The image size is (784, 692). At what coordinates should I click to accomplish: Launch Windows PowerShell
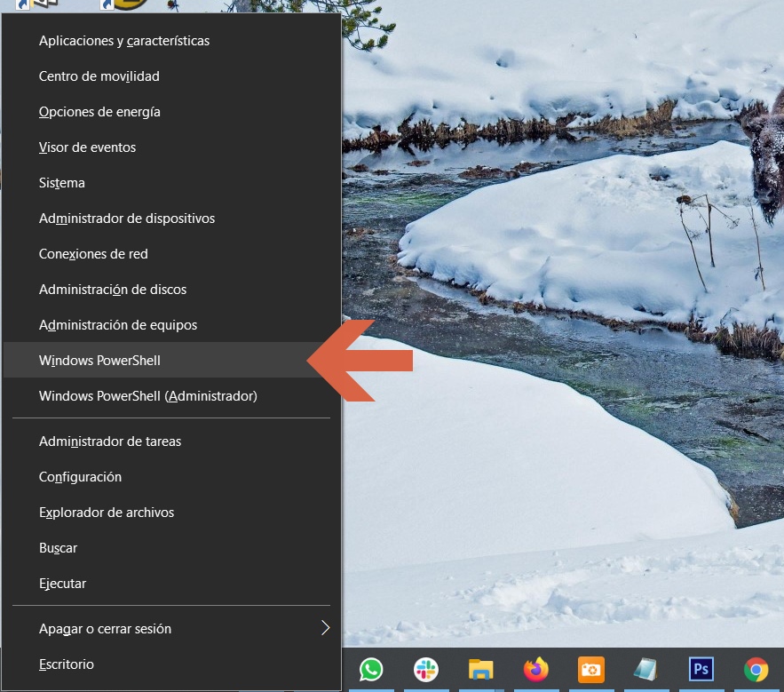(171, 361)
